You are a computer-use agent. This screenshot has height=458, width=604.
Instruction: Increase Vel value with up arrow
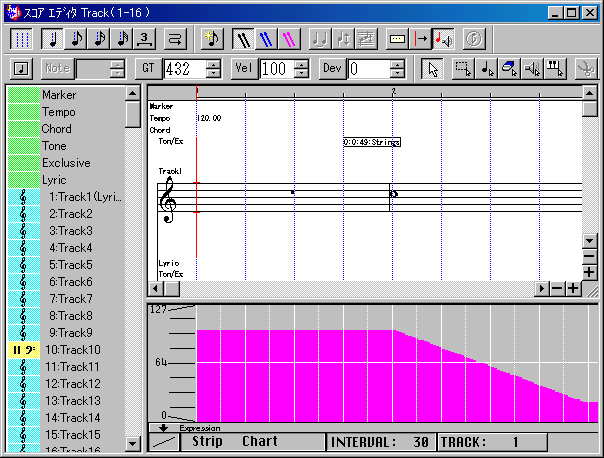click(x=302, y=64)
